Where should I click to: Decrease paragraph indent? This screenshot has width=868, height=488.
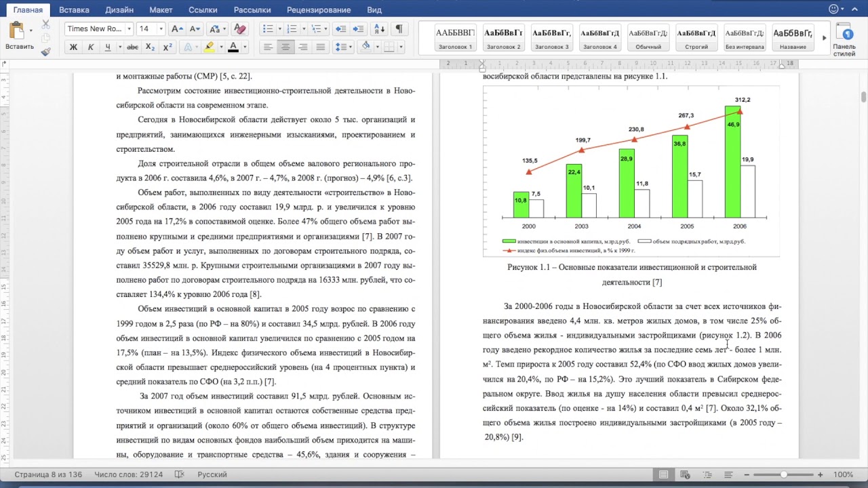(341, 29)
